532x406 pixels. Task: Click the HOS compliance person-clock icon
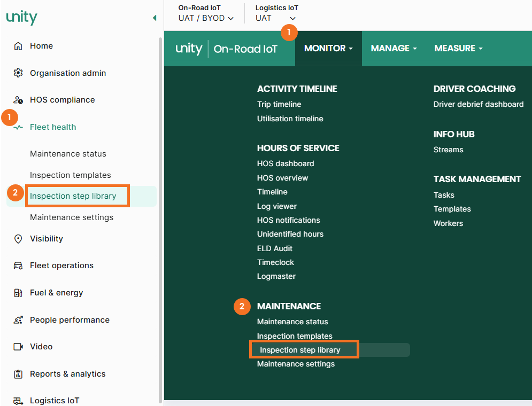click(x=18, y=100)
